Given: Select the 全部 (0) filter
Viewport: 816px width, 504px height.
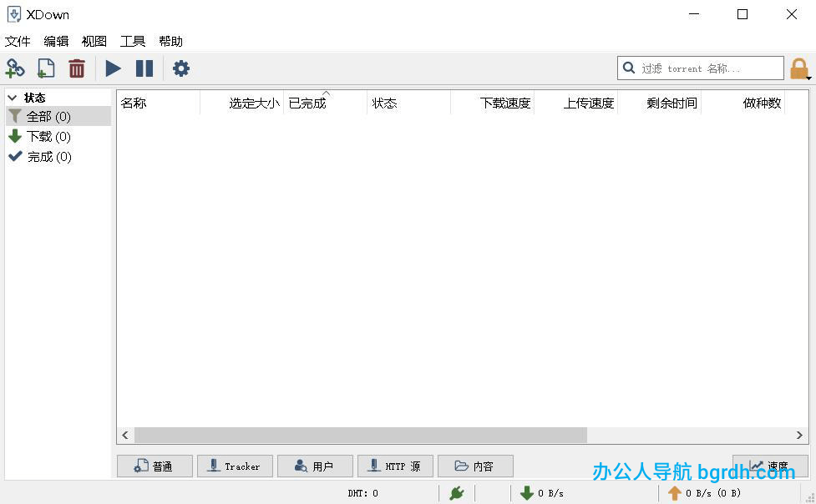Looking at the screenshot, I should (x=58, y=117).
